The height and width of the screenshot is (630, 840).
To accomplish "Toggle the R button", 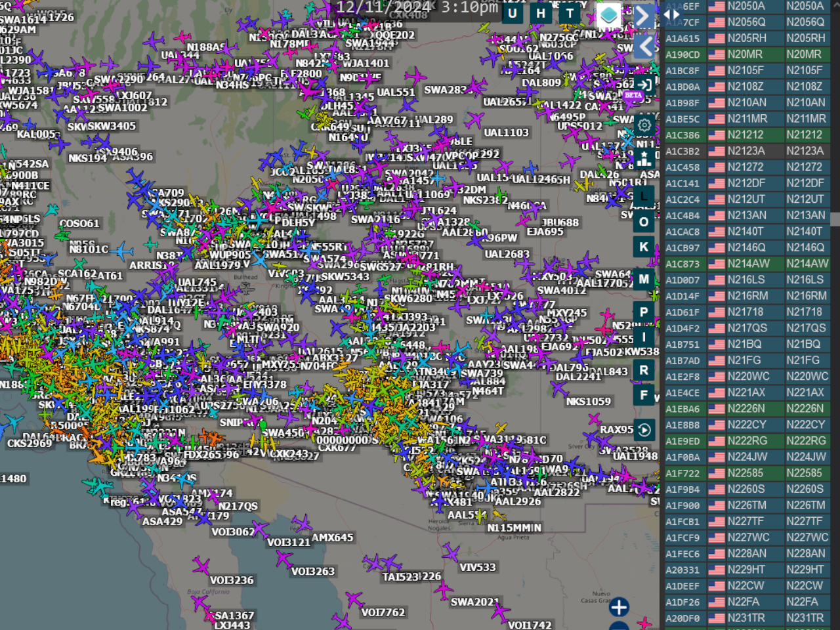I will pos(644,370).
